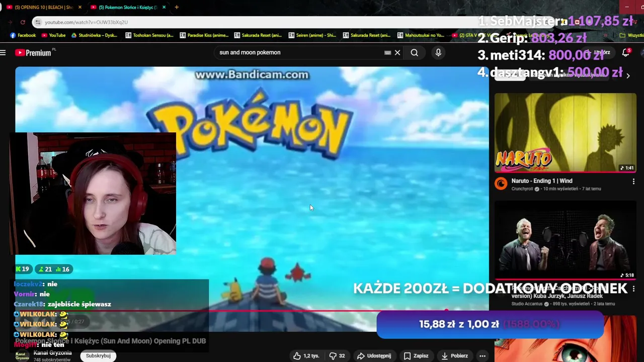Open the Naruto - Ending 1 | Wind title
Viewport: 644px width, 362px height.
click(x=542, y=181)
